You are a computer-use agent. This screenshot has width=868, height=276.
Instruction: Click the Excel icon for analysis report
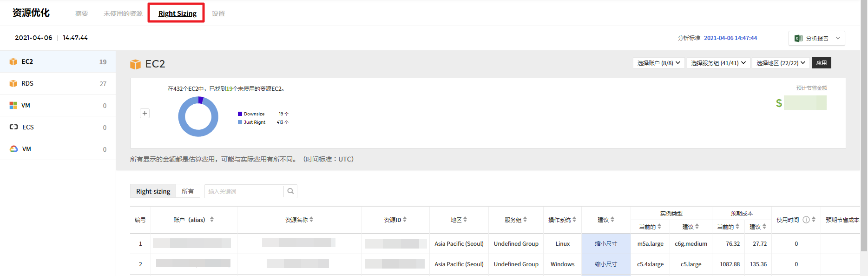coord(798,38)
